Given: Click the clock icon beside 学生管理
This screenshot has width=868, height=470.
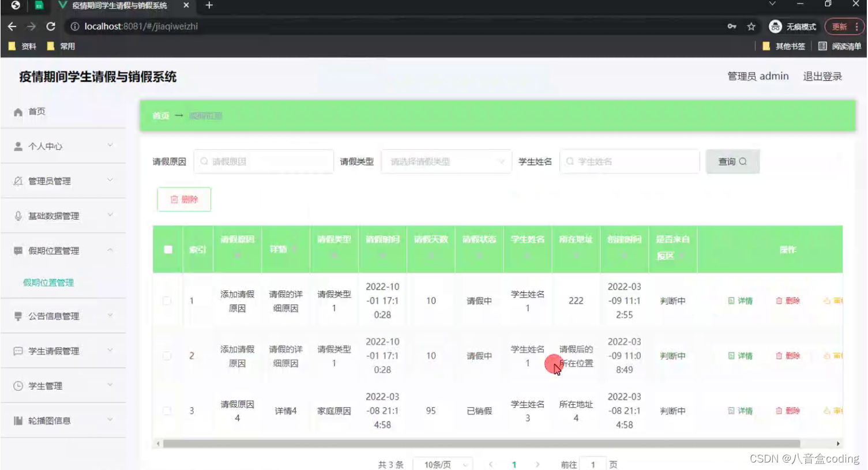Looking at the screenshot, I should click(18, 386).
